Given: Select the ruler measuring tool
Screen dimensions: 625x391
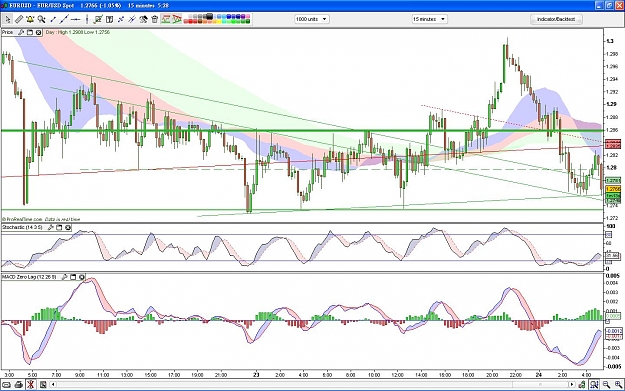Looking at the screenshot, I should click(x=19, y=19).
